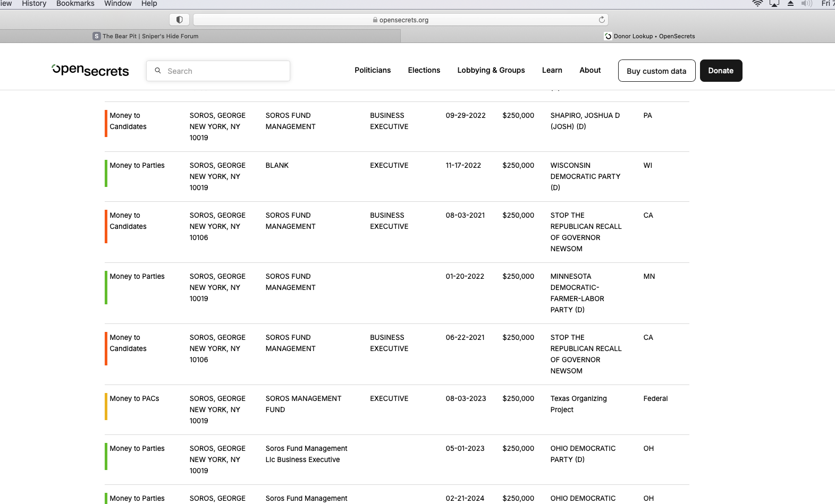Click the Federal jurisdiction cell

655,398
